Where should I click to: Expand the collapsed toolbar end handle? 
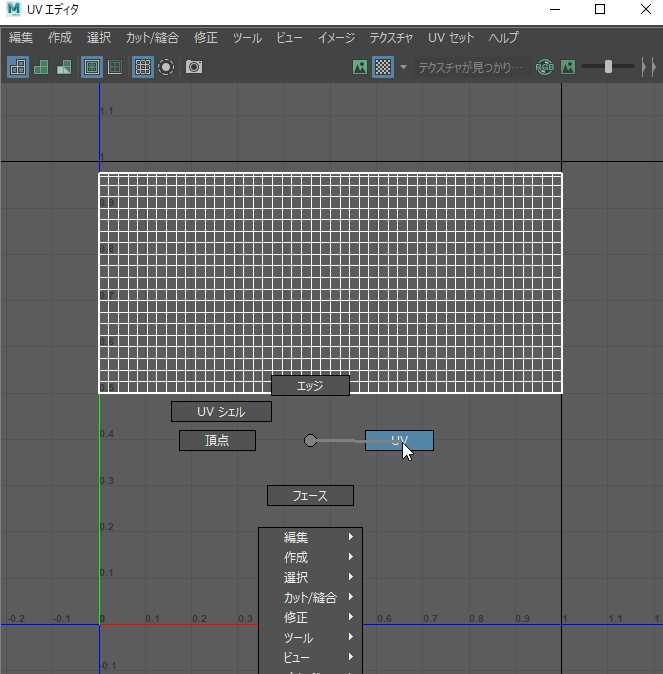click(649, 67)
